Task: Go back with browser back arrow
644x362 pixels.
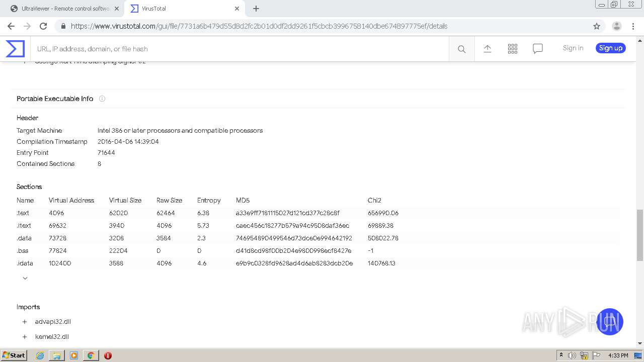Action: click(x=11, y=26)
